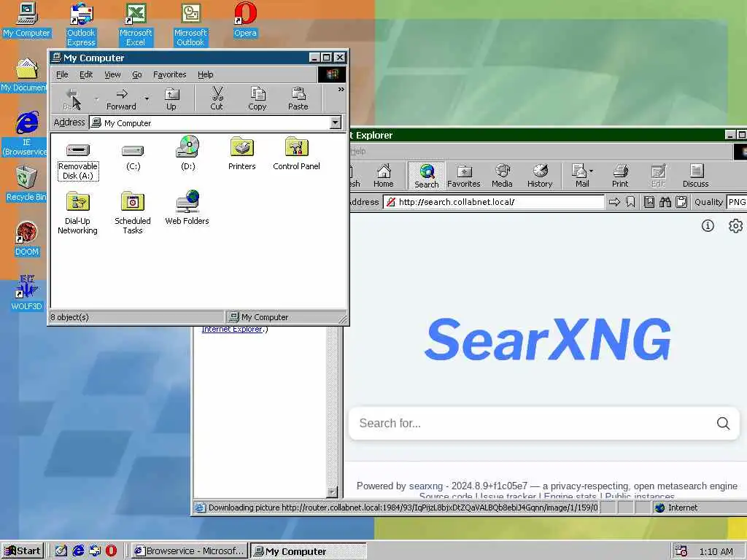This screenshot has height=560, width=747.
Task: Click the DOOM desktop shortcut
Action: tap(27, 239)
